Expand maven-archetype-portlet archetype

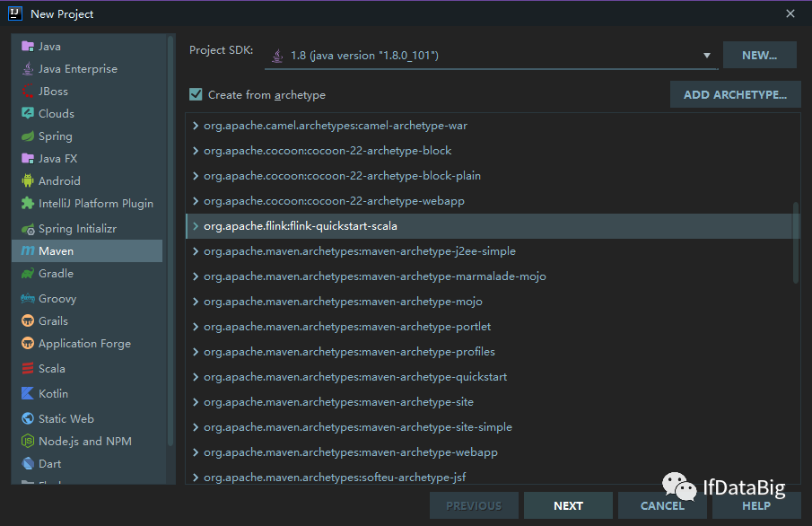point(196,327)
